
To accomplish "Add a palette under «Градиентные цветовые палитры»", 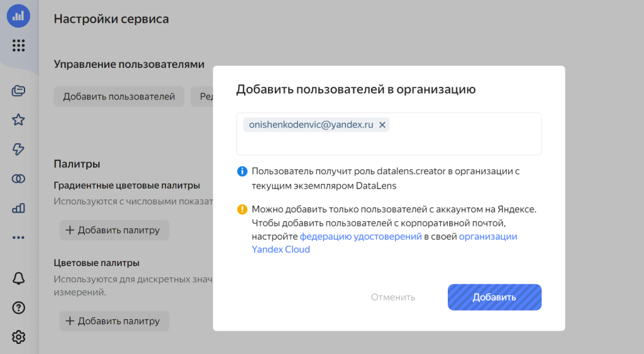I will point(114,230).
